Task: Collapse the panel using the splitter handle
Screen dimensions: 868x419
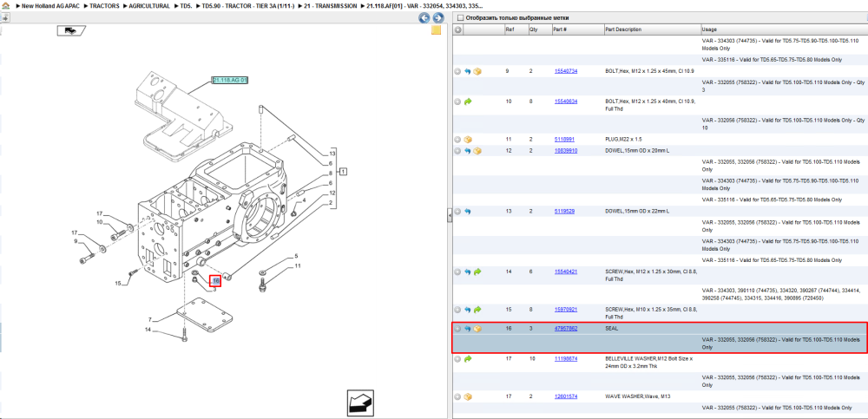Action: [x=450, y=214]
